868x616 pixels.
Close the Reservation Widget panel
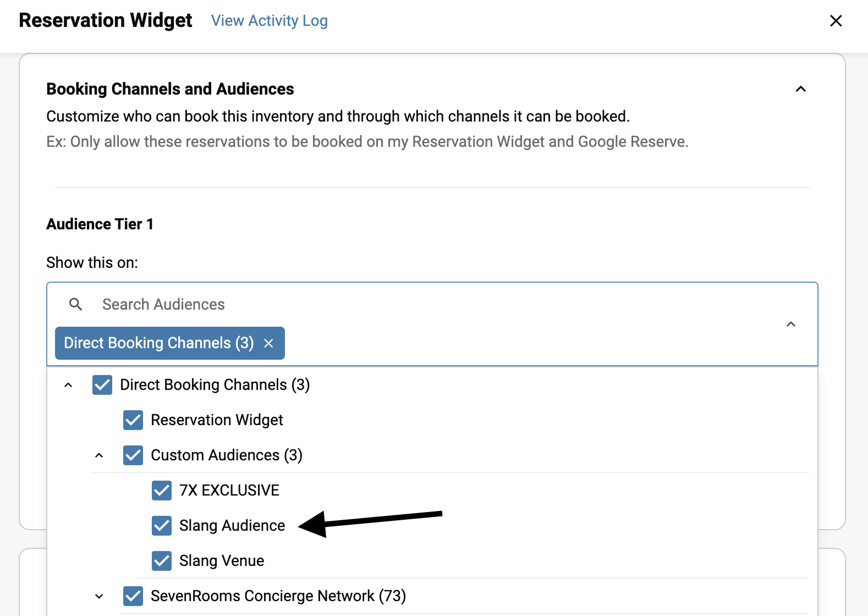(836, 21)
